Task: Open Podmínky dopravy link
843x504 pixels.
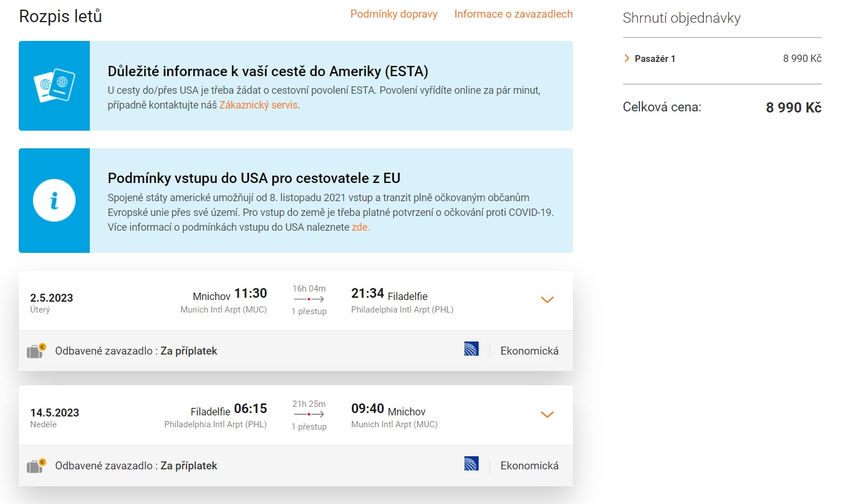Action: tap(393, 14)
